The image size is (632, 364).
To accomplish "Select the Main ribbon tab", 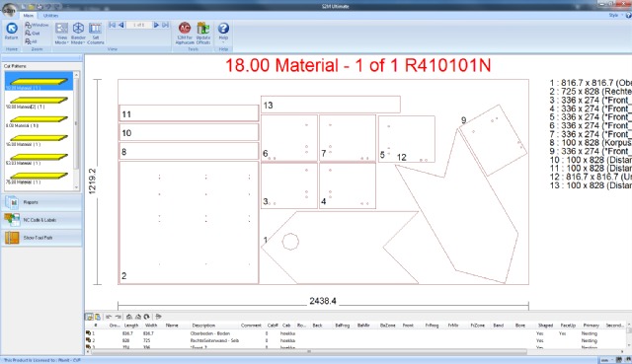I will (x=29, y=16).
